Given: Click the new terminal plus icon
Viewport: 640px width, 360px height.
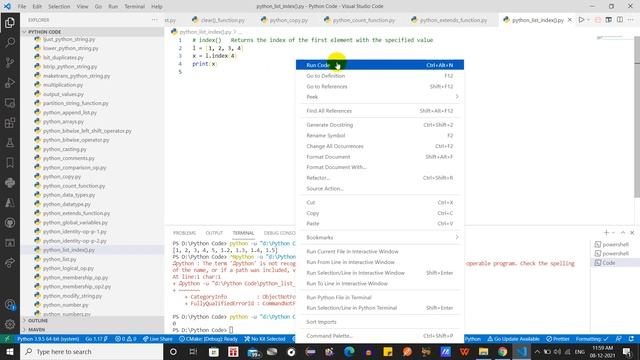Looking at the screenshot, I should (x=606, y=233).
